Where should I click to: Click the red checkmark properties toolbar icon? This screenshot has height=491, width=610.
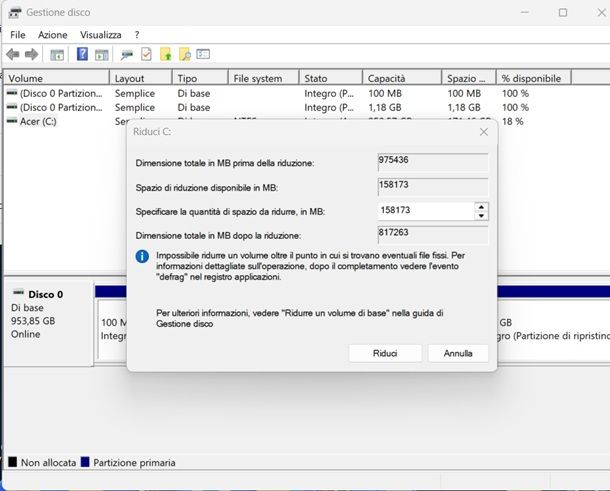click(x=146, y=54)
